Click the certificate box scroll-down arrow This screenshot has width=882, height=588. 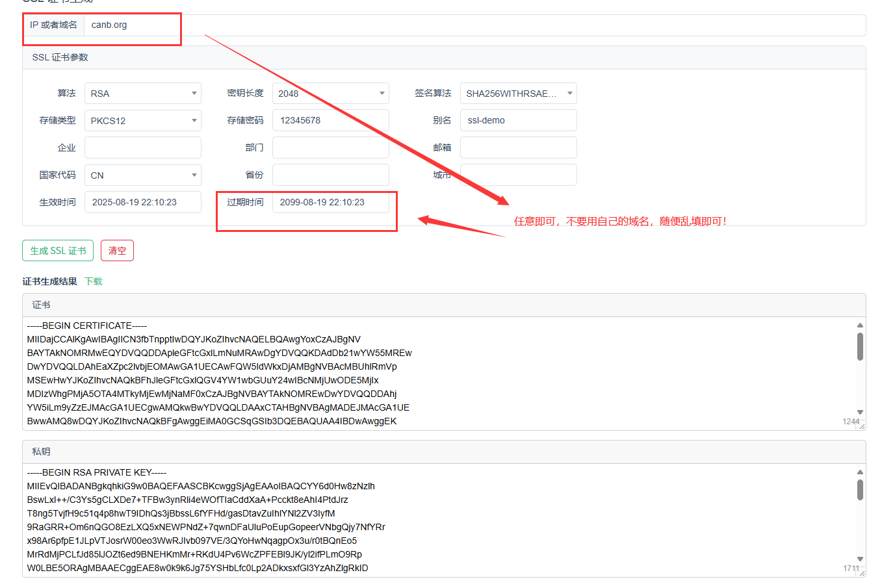[x=860, y=413]
